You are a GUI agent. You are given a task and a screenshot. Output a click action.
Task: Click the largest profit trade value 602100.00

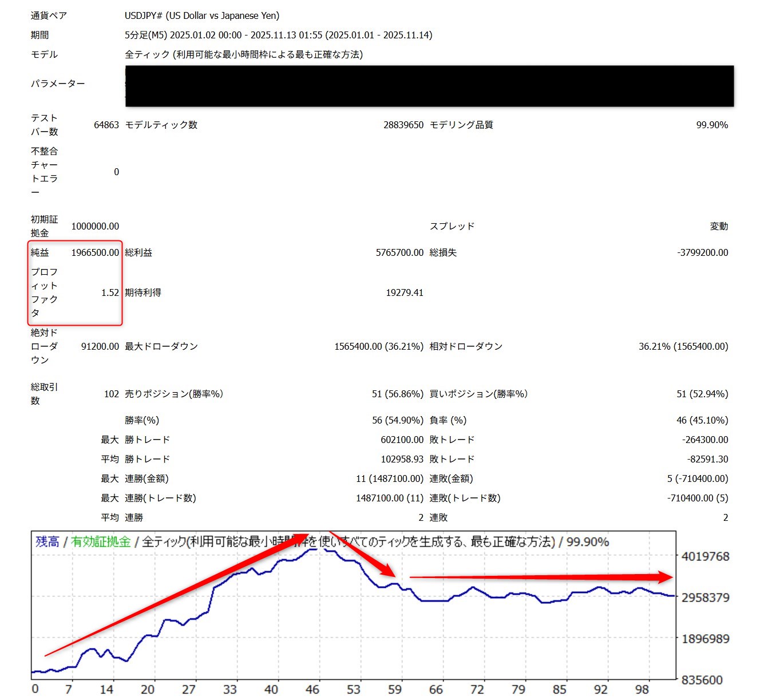pos(402,440)
